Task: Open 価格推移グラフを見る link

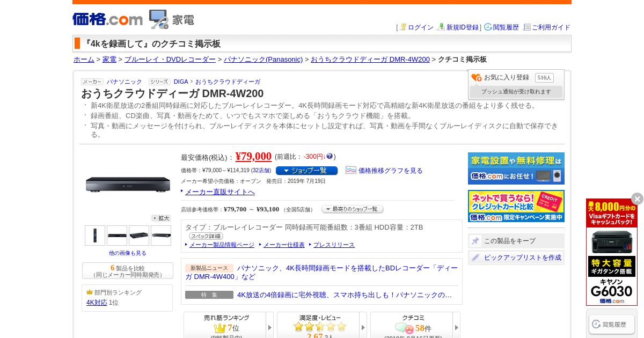Action: (391, 171)
